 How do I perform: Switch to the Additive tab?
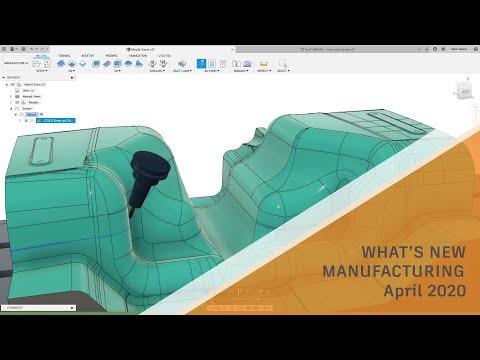coord(88,55)
